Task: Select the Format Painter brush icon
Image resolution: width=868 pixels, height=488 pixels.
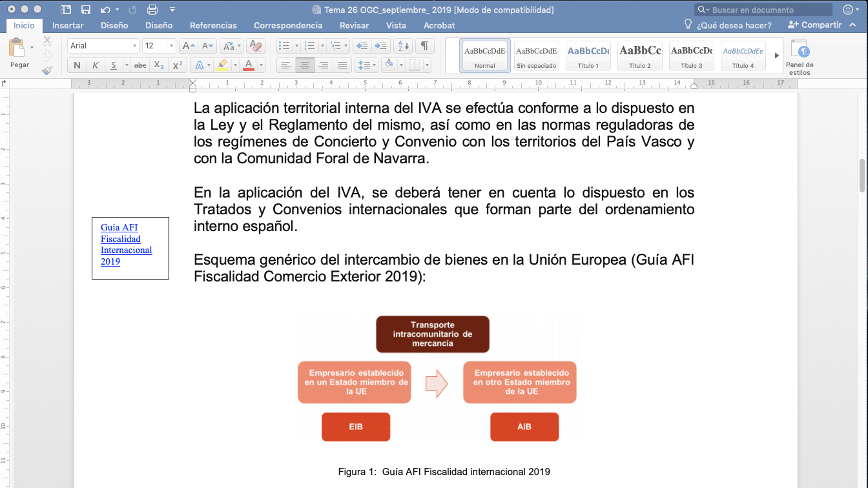Action: pyautogui.click(x=47, y=70)
